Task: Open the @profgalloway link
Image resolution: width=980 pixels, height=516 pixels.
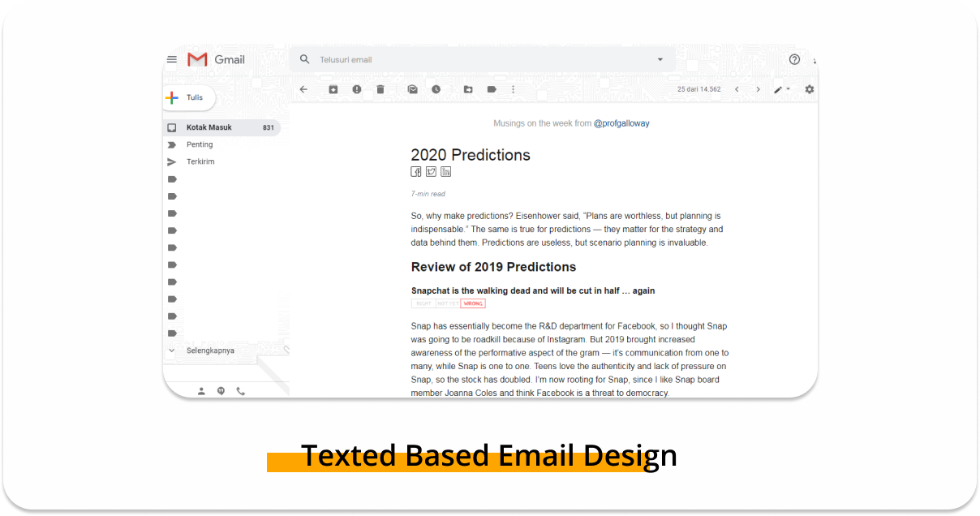Action: [x=622, y=123]
